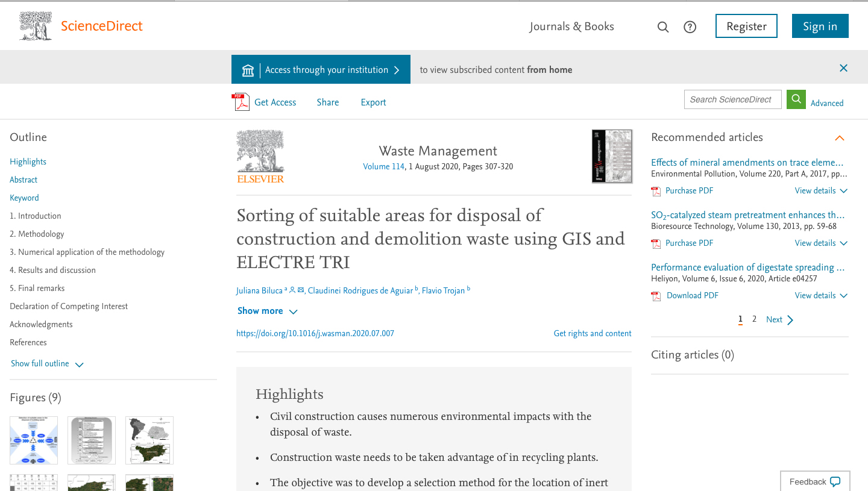Click Get Access link
868x491 pixels.
(x=275, y=102)
